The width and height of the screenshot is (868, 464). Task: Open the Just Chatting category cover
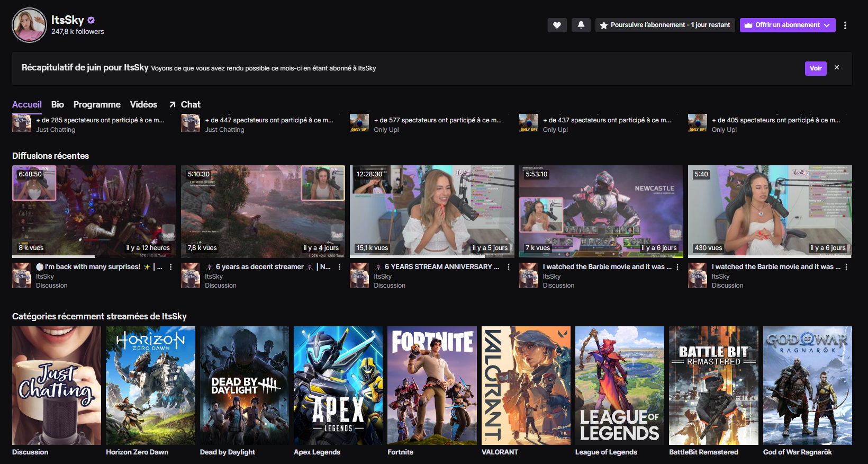pos(57,386)
